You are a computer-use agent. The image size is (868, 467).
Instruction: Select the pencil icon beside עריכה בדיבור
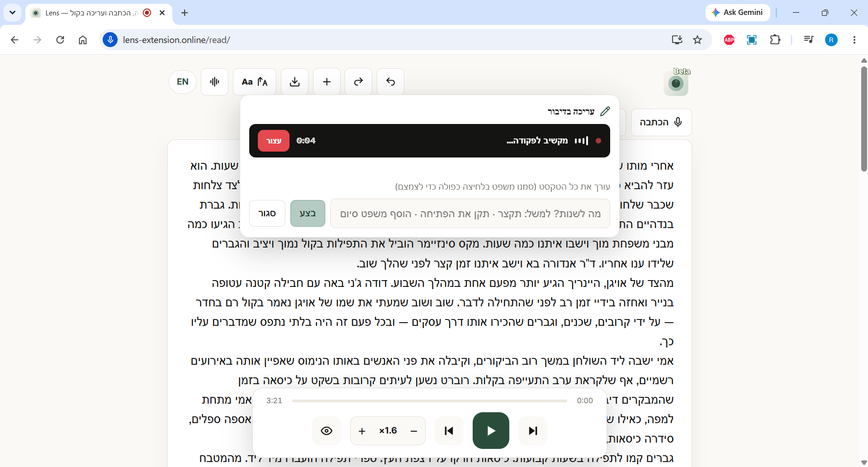click(605, 111)
